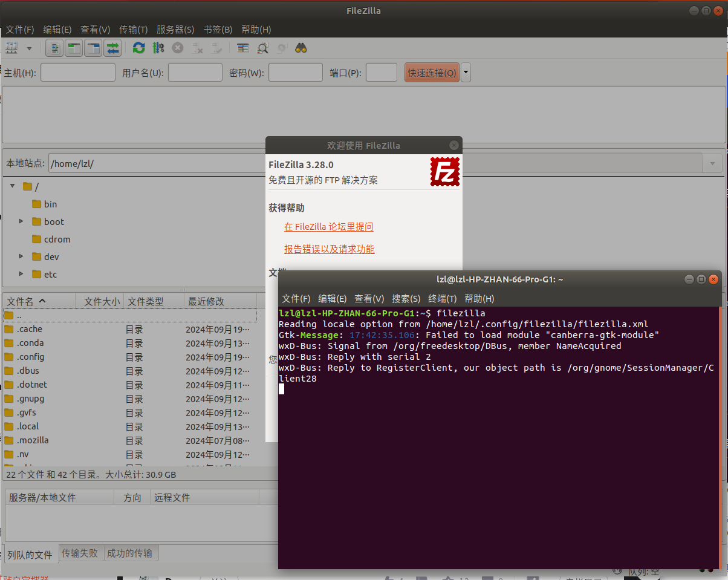Open the FileZilla forum help link
This screenshot has height=580, width=728.
click(x=328, y=226)
